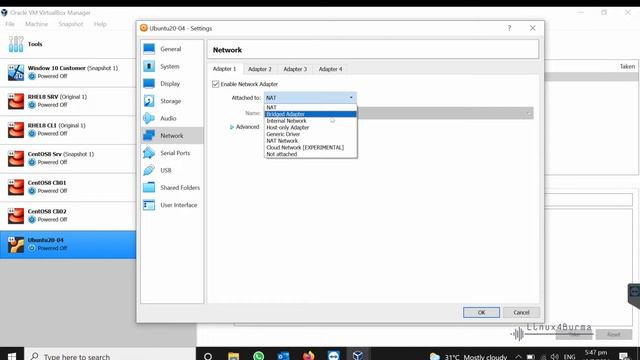Click Cancel in the Settings dialog
Viewport: 640px width, 360px height.
(521, 312)
